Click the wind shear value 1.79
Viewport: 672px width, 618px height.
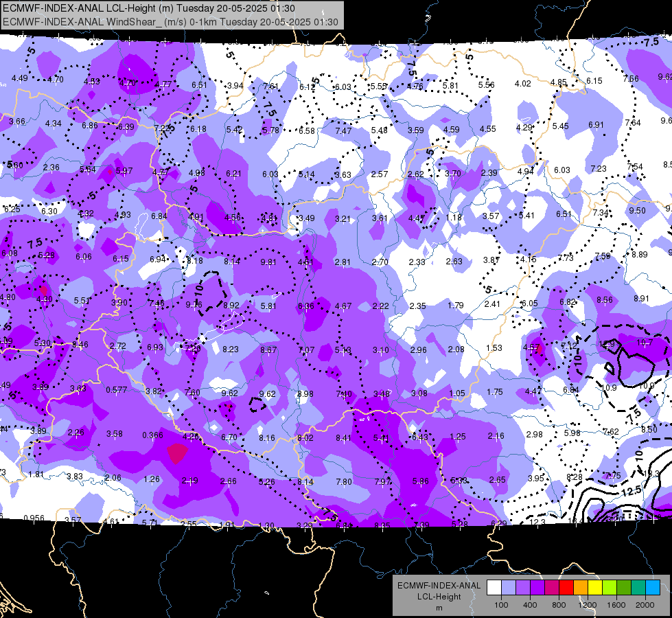(x=456, y=305)
